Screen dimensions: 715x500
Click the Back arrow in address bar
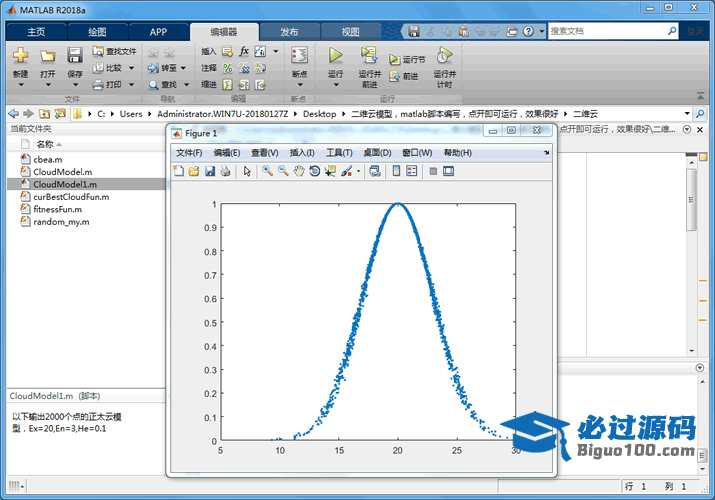[x=14, y=113]
